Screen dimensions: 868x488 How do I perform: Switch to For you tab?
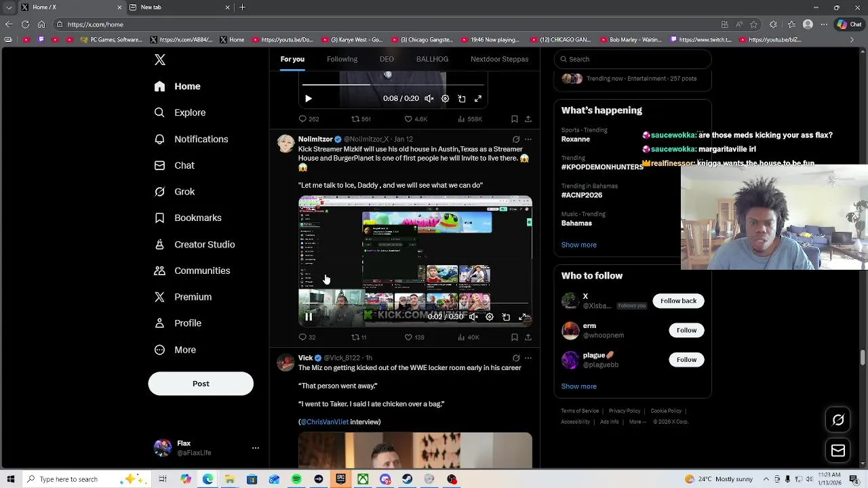292,59
